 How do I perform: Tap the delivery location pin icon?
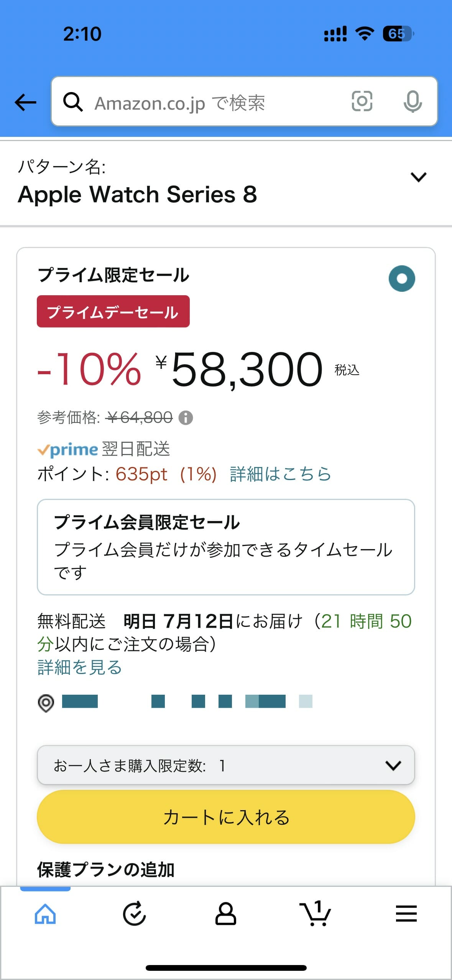click(x=46, y=703)
